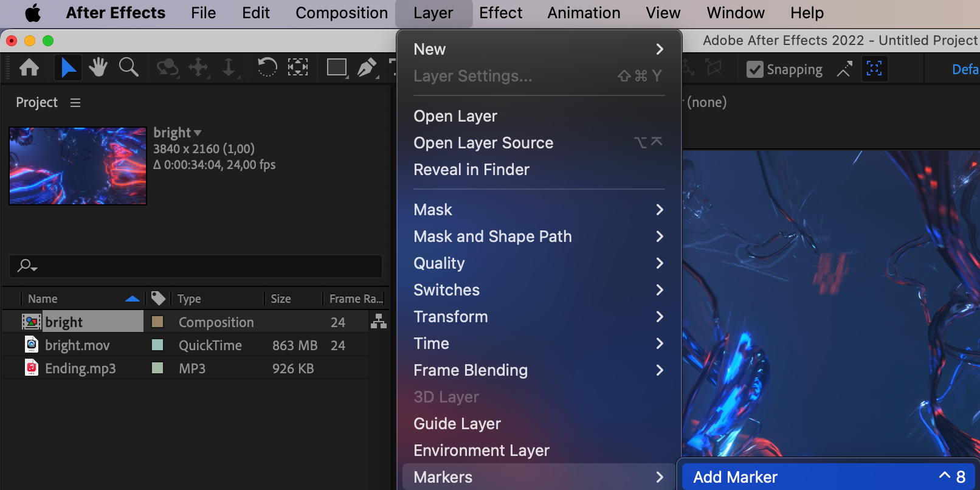Toggle the Snapping checkbox
Screen dimensions: 980x490
point(754,69)
